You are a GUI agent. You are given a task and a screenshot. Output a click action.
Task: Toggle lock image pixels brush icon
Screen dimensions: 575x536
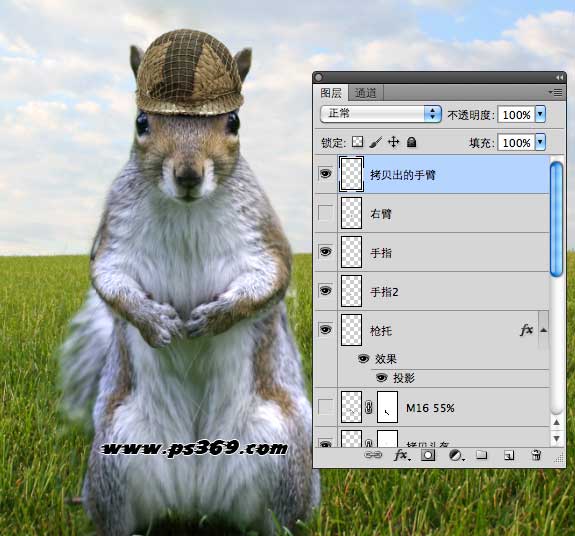(x=375, y=142)
